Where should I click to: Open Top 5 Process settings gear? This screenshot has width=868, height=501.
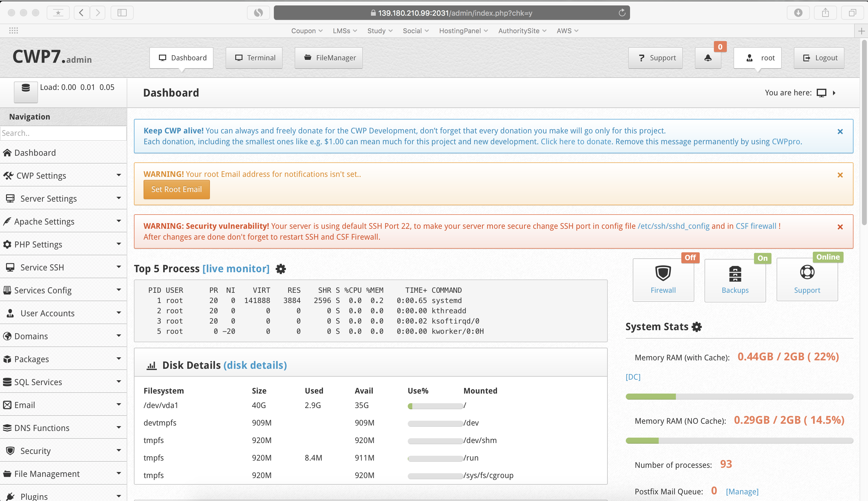281,269
